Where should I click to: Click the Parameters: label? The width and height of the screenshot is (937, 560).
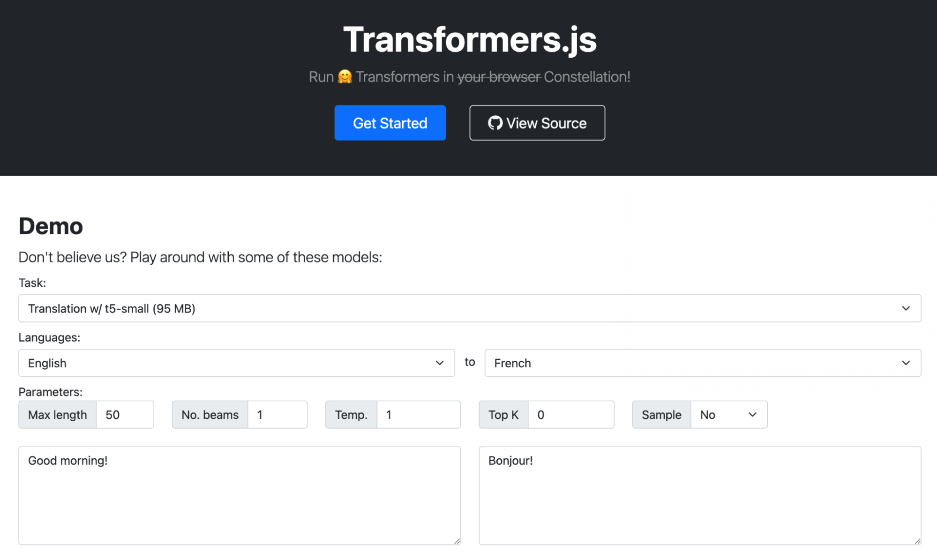[51, 392]
